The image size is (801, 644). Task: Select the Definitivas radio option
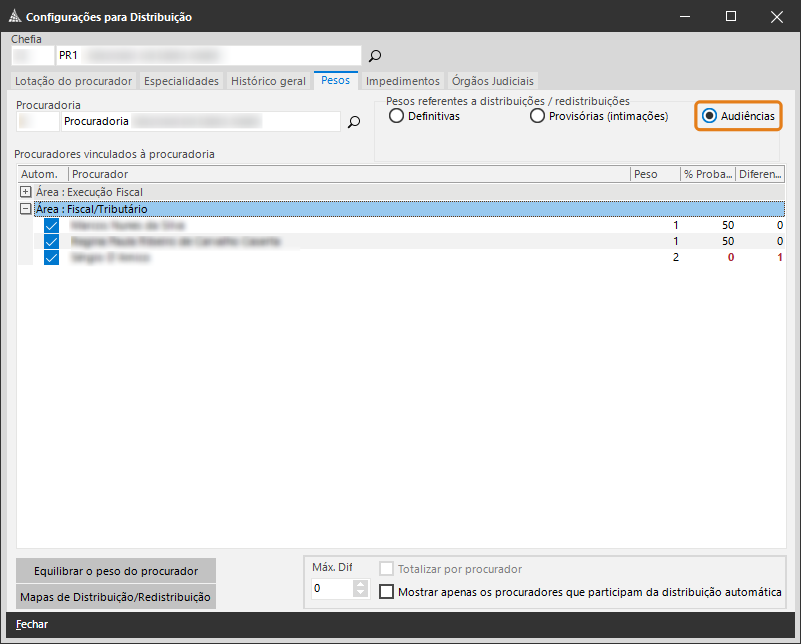(x=397, y=117)
